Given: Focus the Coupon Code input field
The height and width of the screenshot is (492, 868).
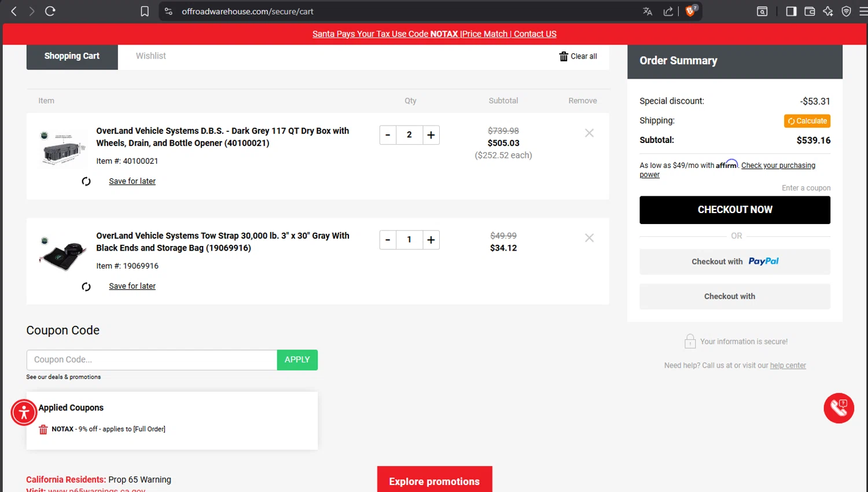Looking at the screenshot, I should [x=152, y=360].
